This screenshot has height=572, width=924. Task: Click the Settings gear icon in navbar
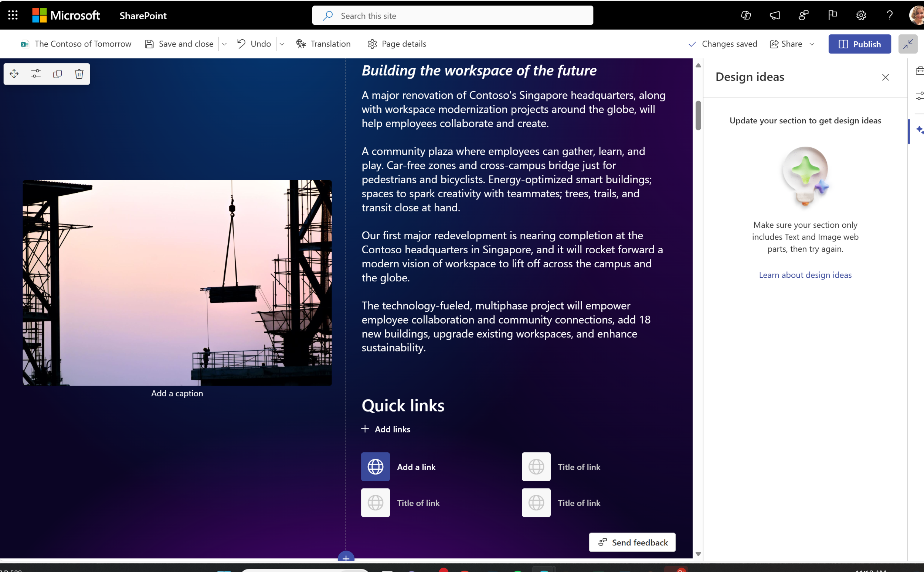861,15
